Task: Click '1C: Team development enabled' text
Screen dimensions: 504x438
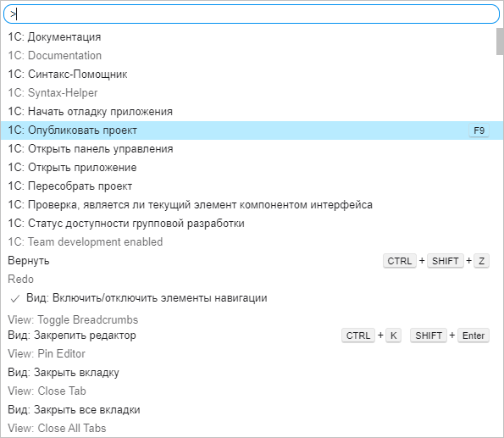Action: pyautogui.click(x=86, y=241)
